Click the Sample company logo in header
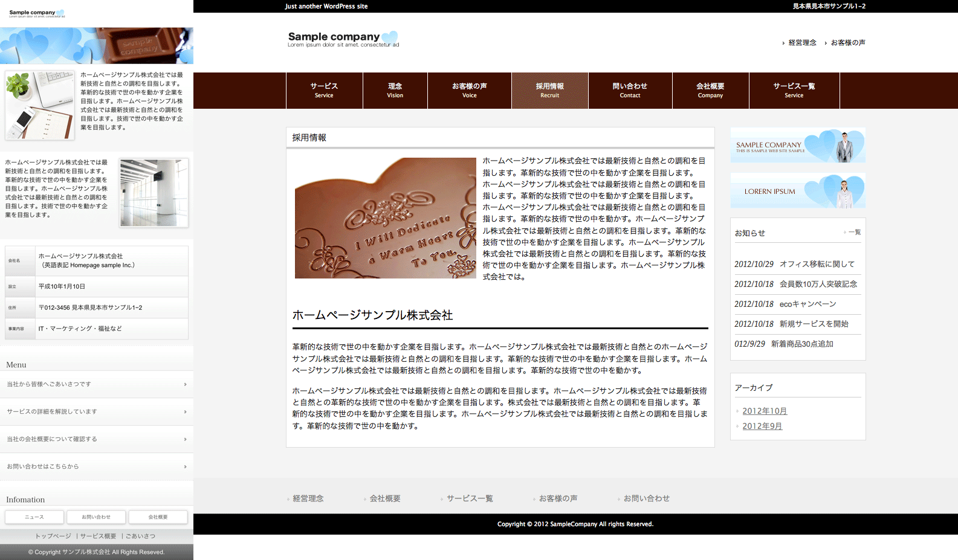 (343, 39)
